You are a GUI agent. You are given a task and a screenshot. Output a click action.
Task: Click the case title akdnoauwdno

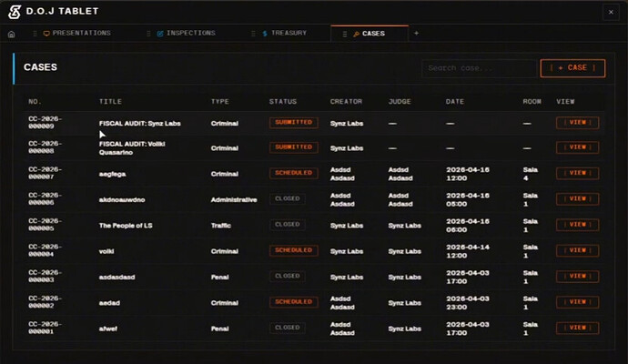[x=122, y=200]
